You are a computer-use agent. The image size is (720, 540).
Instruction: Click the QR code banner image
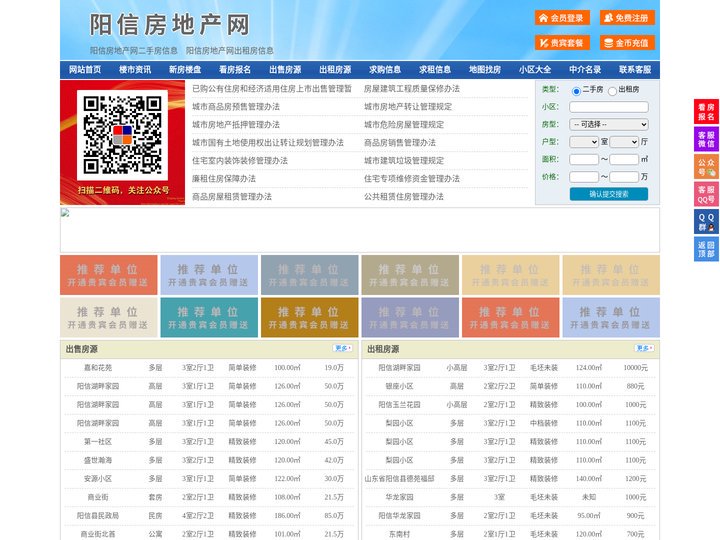coord(123,142)
